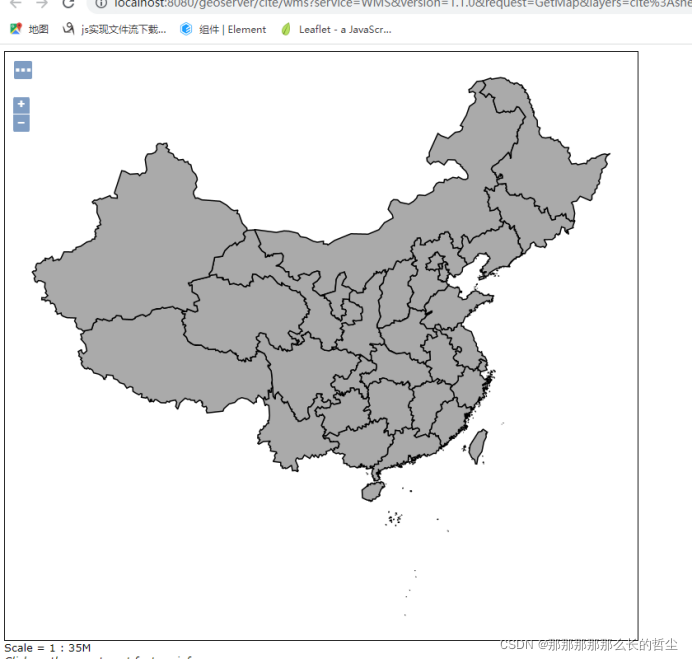Open the map options ellipsis button
Image resolution: width=693 pixels, height=660 pixels.
(x=23, y=70)
